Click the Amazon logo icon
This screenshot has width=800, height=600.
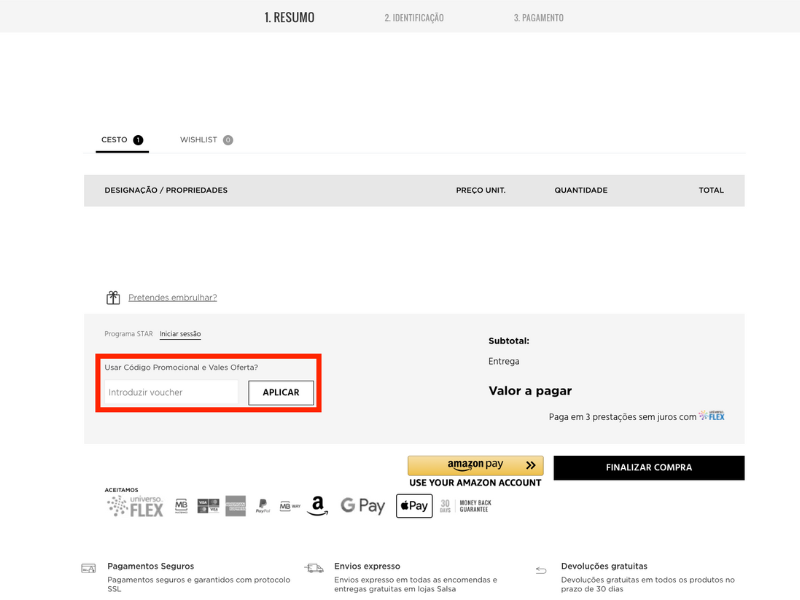(318, 506)
